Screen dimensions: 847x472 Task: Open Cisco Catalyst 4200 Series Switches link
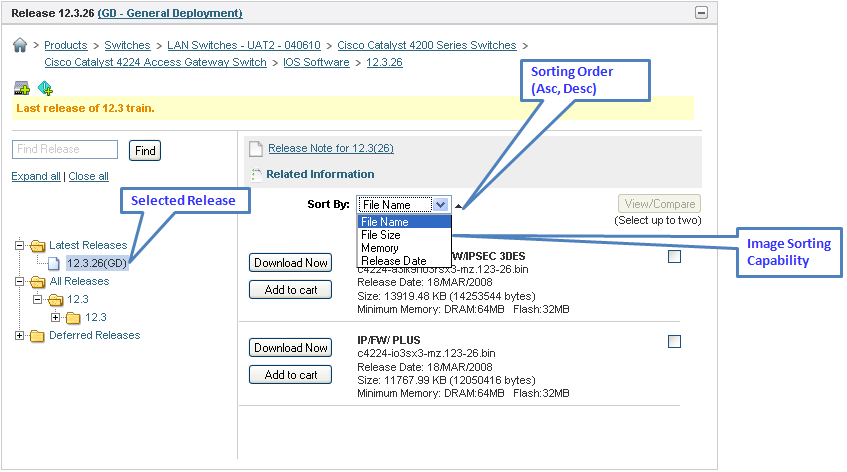427,45
